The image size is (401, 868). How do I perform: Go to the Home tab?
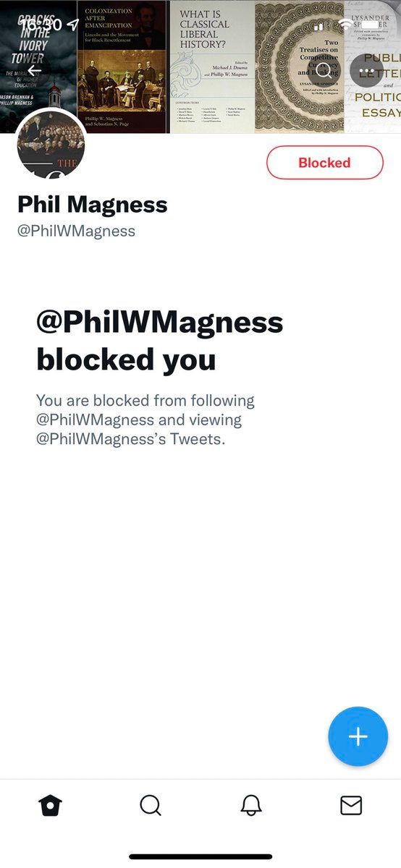pos(50,805)
